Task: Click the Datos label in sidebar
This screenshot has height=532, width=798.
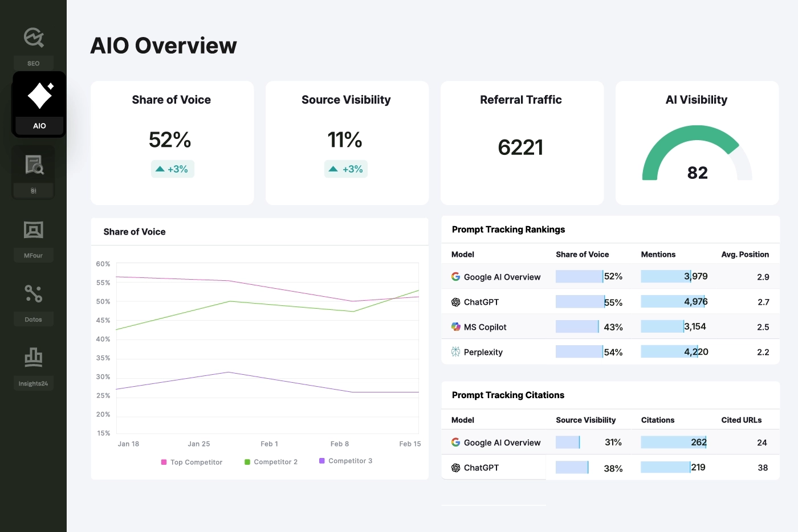Action: [x=34, y=320]
